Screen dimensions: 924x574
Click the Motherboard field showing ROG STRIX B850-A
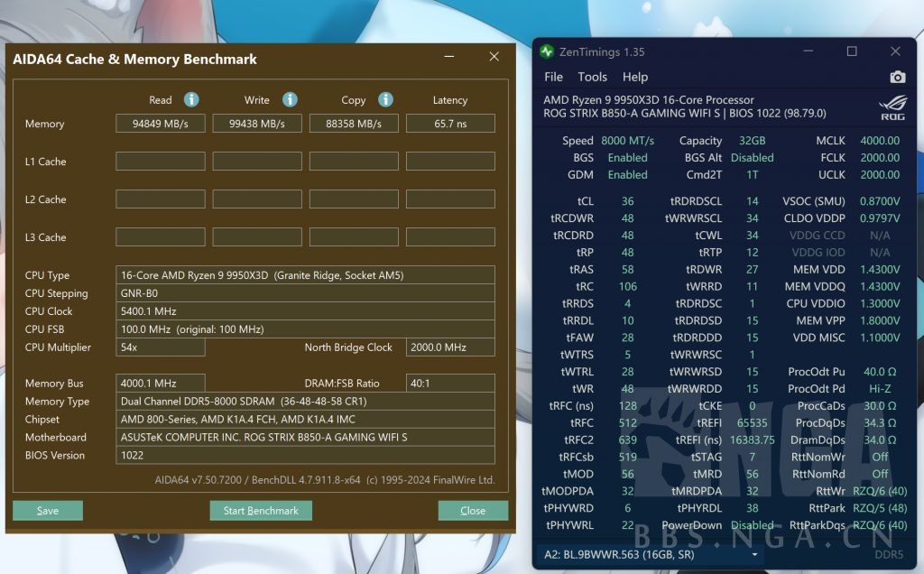click(307, 438)
